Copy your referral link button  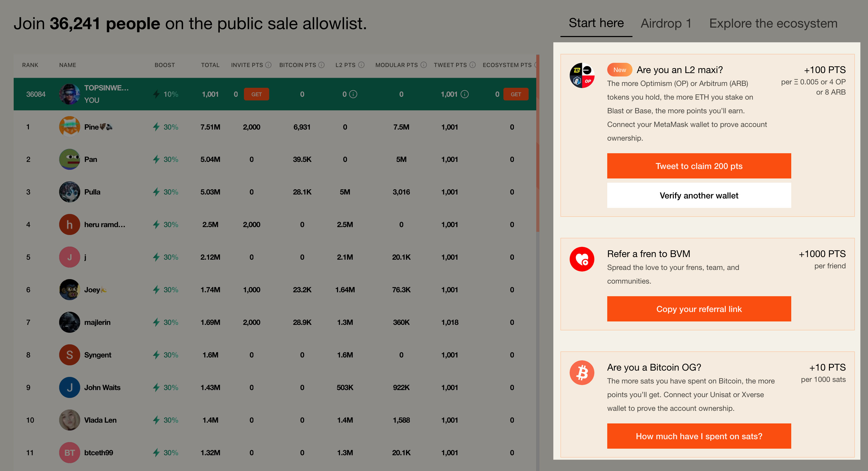(x=699, y=309)
